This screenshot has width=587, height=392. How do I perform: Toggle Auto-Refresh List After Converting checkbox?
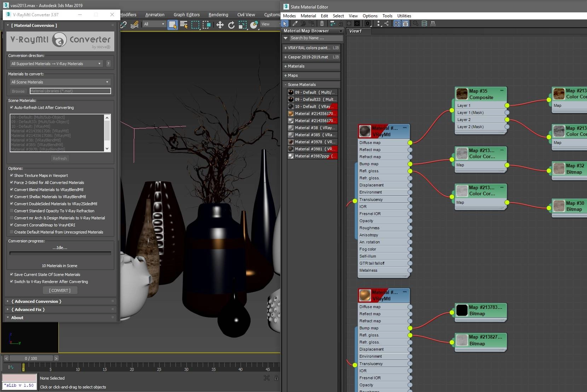click(x=12, y=107)
